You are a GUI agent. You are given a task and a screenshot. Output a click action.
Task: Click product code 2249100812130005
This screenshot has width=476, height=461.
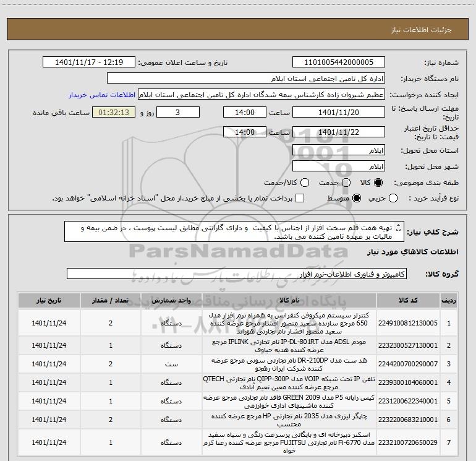[x=408, y=323]
